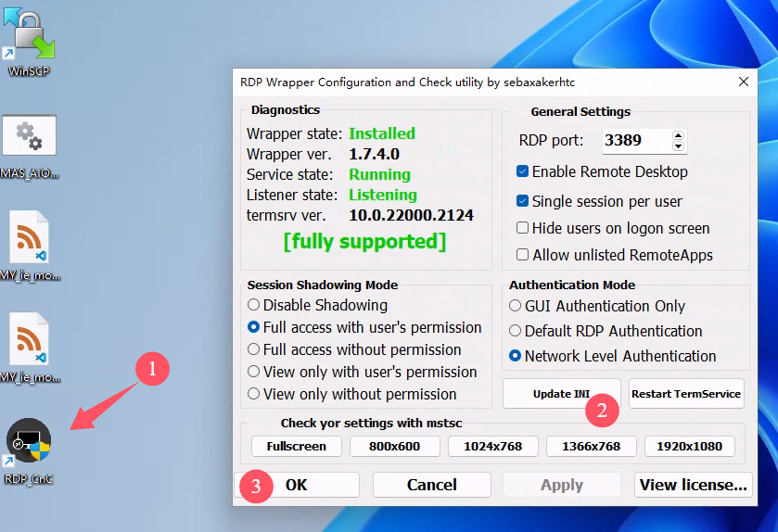Click the Update INI button
The image size is (778, 532).
click(x=561, y=394)
